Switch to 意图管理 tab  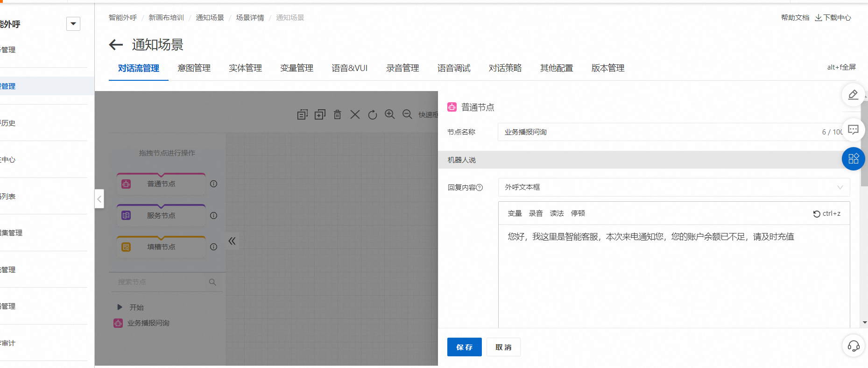coord(194,68)
